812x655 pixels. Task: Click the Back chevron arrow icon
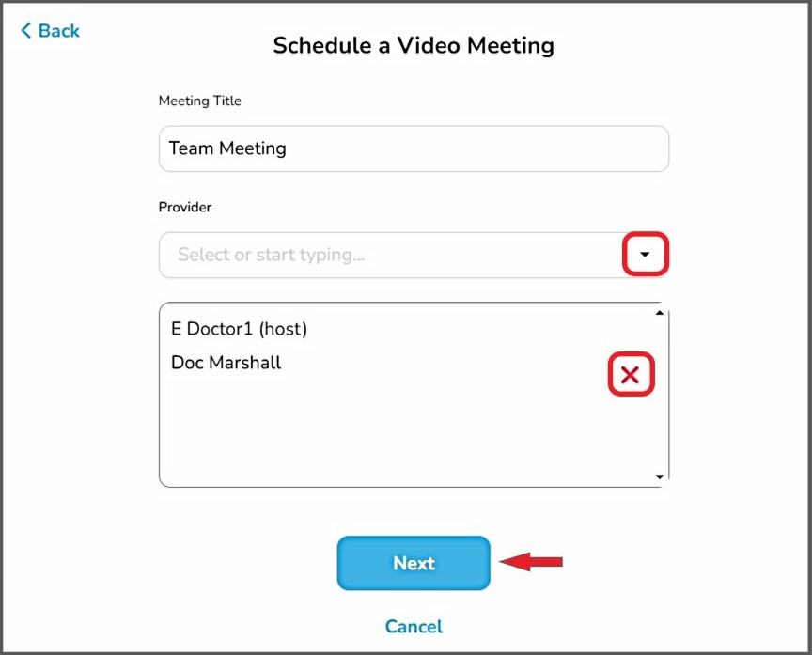pyautogui.click(x=26, y=31)
